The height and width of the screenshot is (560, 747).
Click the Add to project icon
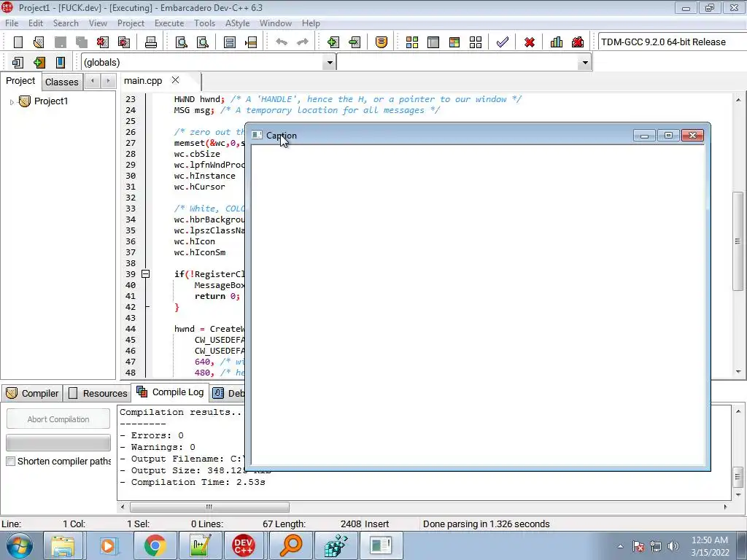[x=333, y=42]
